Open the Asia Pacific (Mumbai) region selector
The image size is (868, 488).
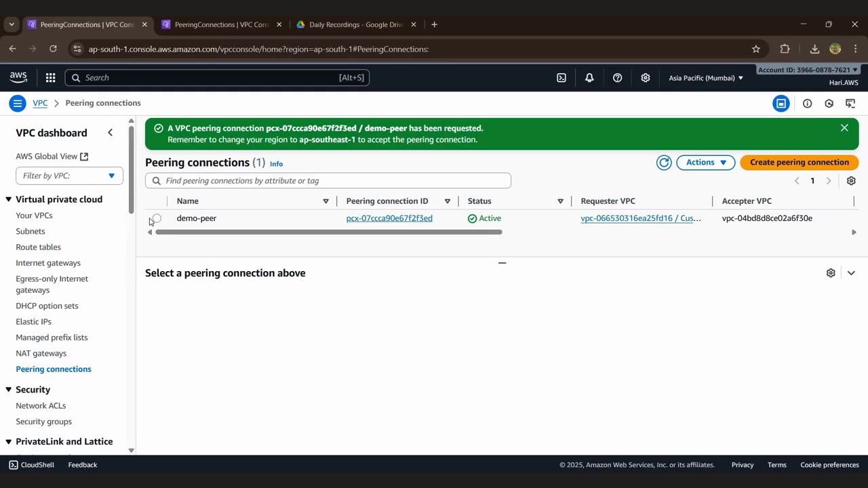[706, 78]
